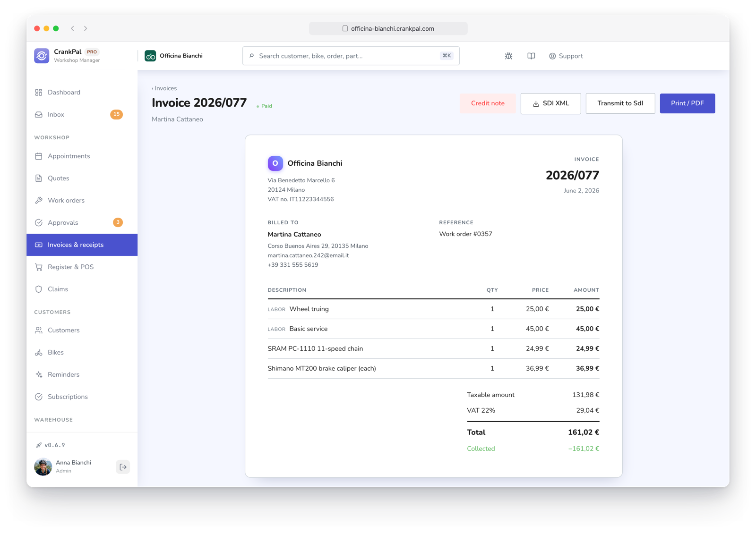Click the bug report icon
Viewport: 756px width, 534px height.
(x=508, y=56)
